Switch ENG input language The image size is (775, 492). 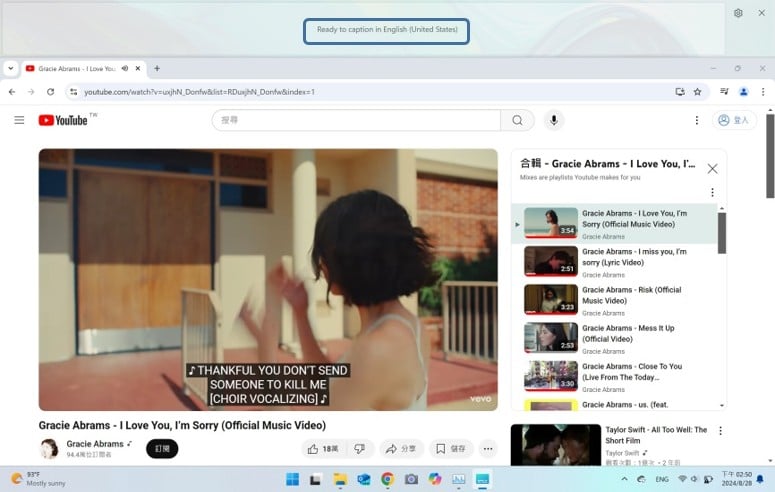pyautogui.click(x=662, y=479)
